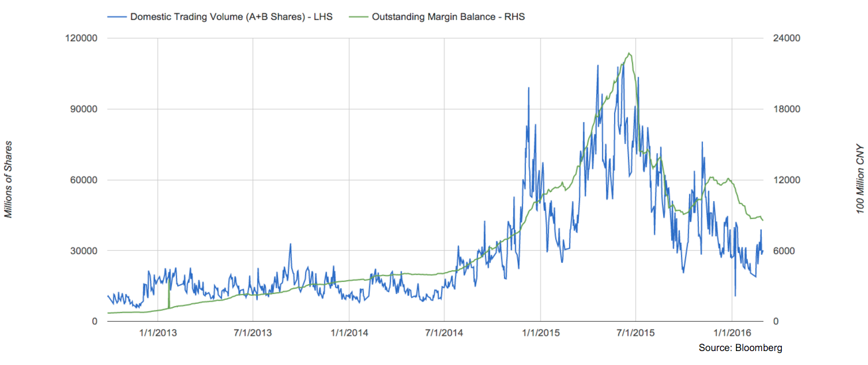Click the 'Source: Bloomberg' attribution text

point(740,348)
